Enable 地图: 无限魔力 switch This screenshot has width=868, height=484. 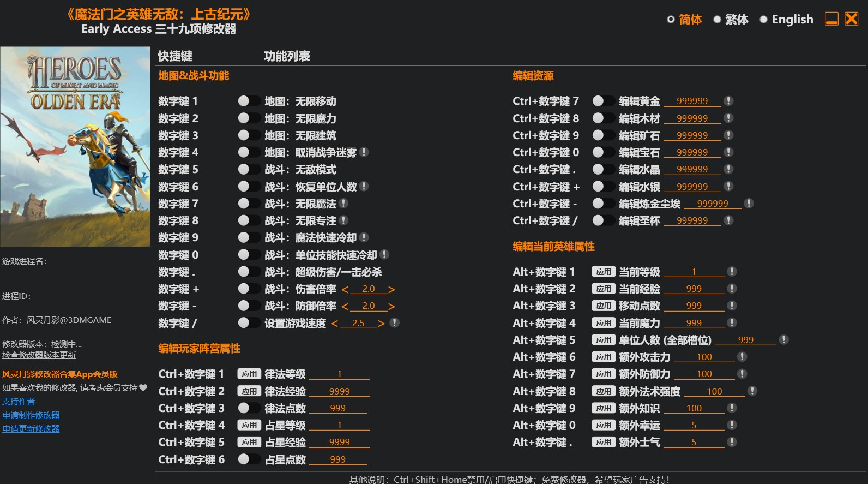pos(249,118)
